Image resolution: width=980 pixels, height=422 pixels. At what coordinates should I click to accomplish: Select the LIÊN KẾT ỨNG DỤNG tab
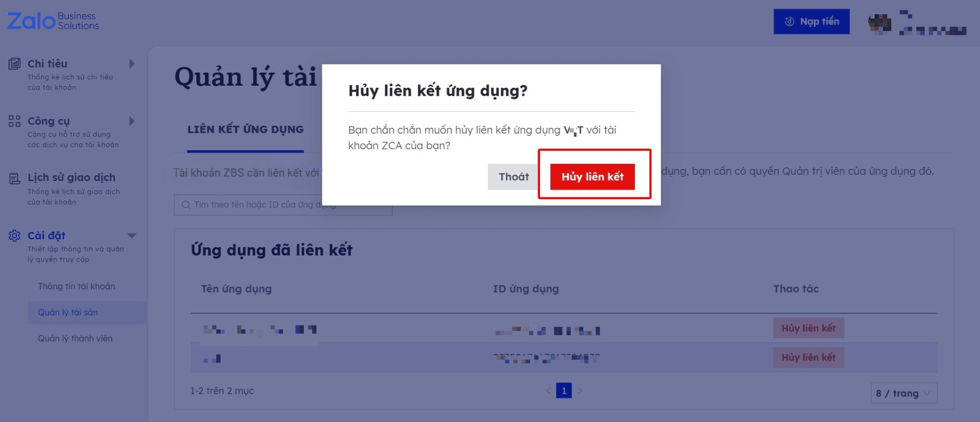245,130
